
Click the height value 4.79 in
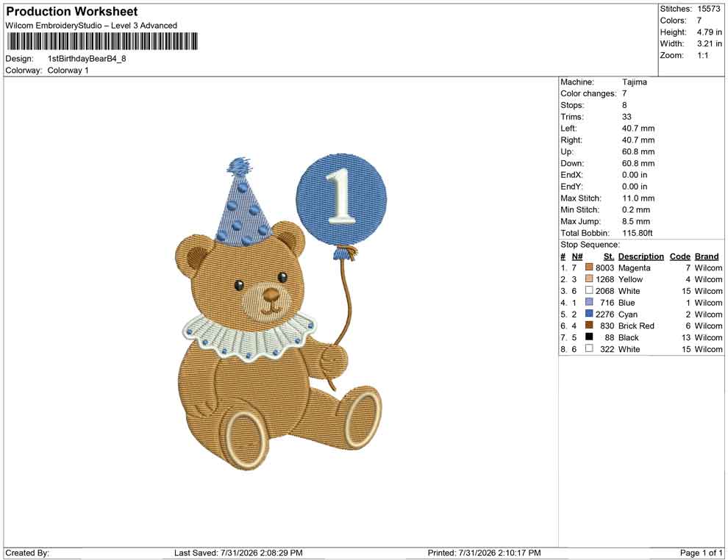709,32
